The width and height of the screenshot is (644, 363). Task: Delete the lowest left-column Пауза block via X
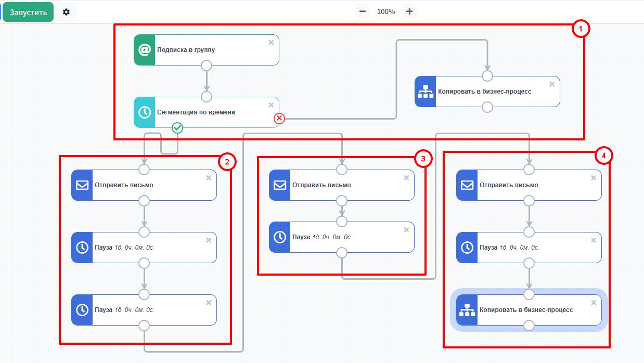[209, 303]
